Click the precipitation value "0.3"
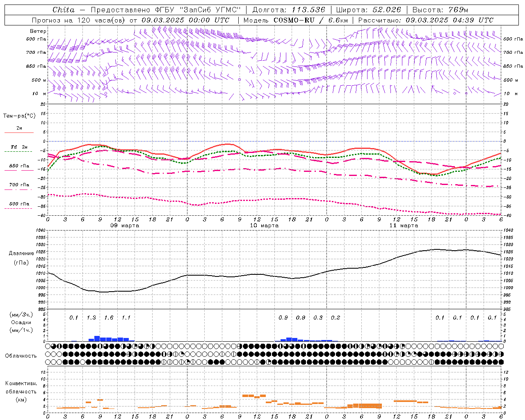The width and height of the screenshot is (525, 420). click(x=318, y=318)
